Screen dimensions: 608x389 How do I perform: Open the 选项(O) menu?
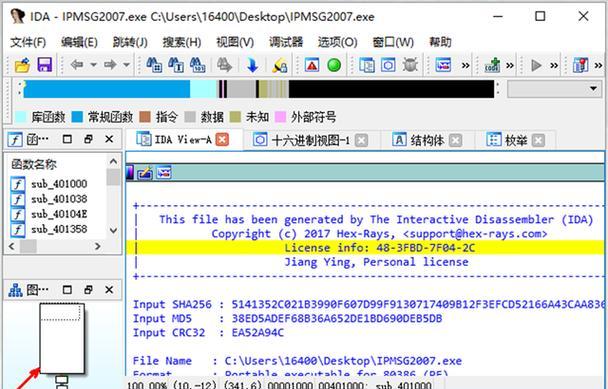tap(337, 42)
